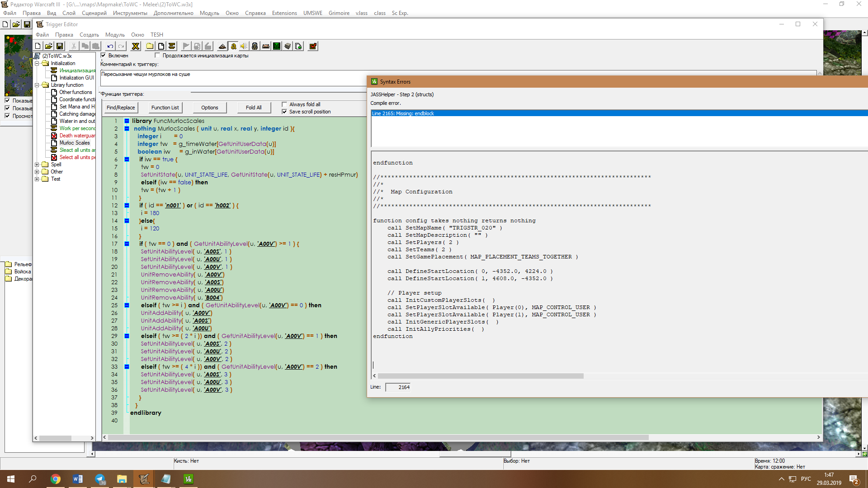Collapse the Library function folder
The height and width of the screenshot is (488, 868).
click(37, 85)
